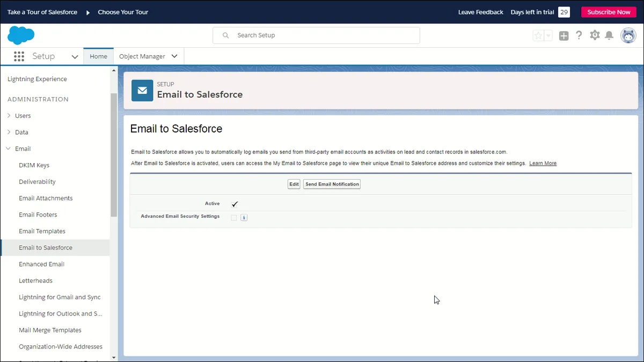Open Lightning Experience in sidebar
This screenshot has width=644, height=362.
click(x=37, y=79)
